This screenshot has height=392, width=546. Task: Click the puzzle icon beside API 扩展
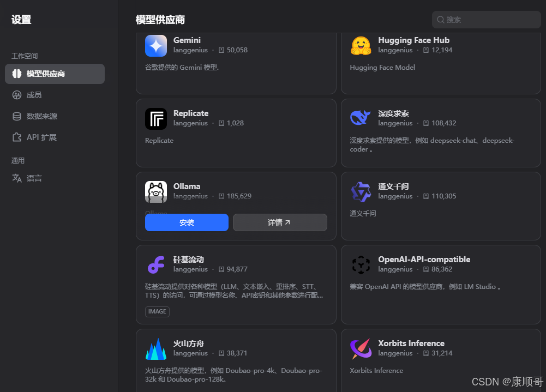17,137
